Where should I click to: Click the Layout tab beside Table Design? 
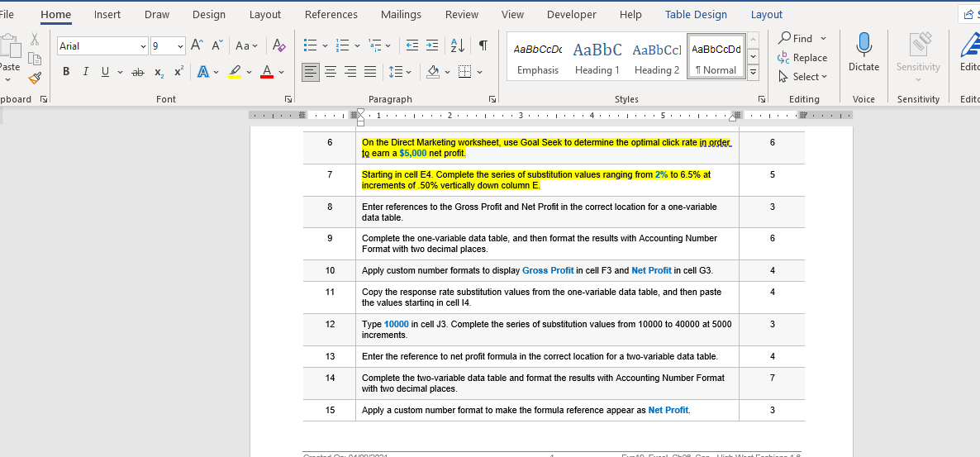766,14
